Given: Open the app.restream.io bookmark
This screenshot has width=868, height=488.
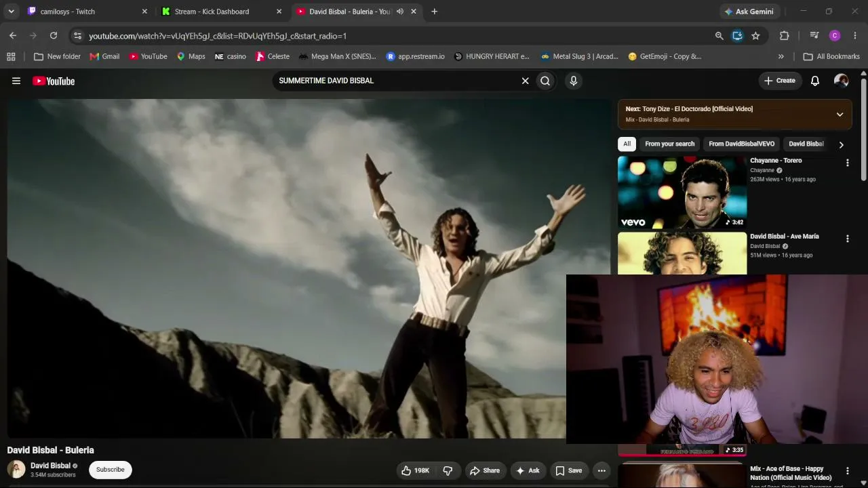Looking at the screenshot, I should (415, 56).
